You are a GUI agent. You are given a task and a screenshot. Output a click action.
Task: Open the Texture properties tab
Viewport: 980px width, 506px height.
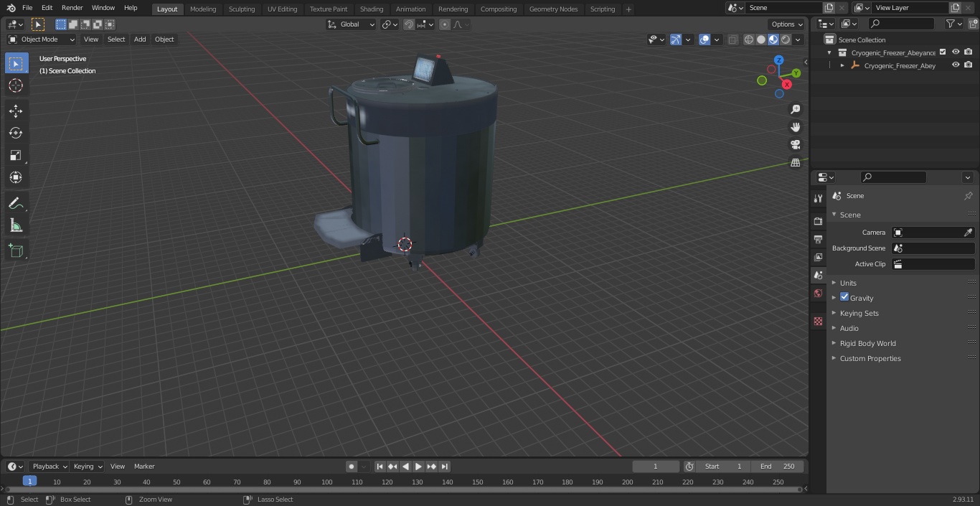pyautogui.click(x=818, y=321)
